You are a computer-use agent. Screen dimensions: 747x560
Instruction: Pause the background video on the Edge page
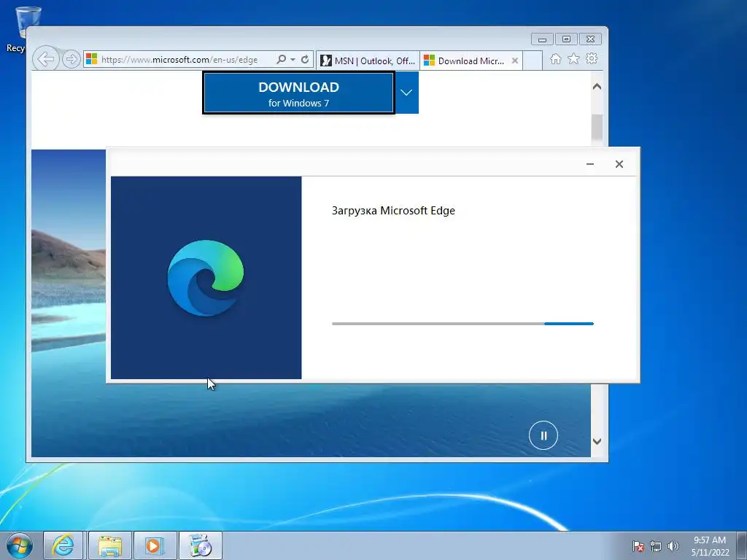click(543, 435)
